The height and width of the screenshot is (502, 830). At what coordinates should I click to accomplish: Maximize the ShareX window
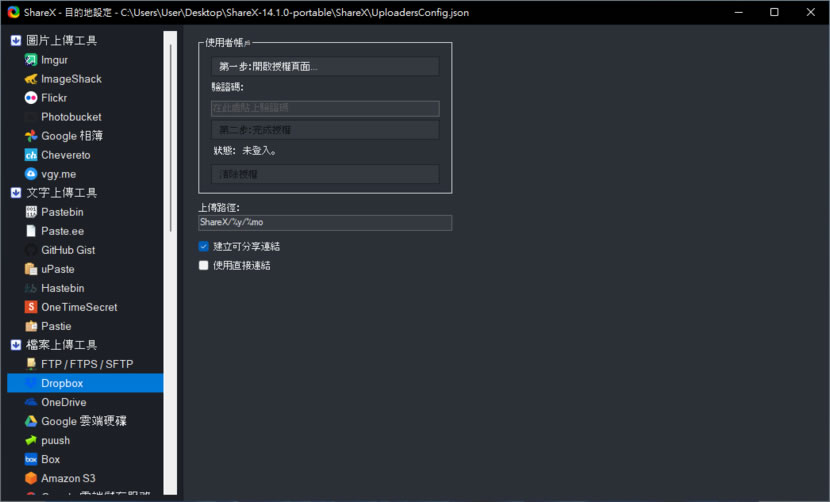pos(774,12)
